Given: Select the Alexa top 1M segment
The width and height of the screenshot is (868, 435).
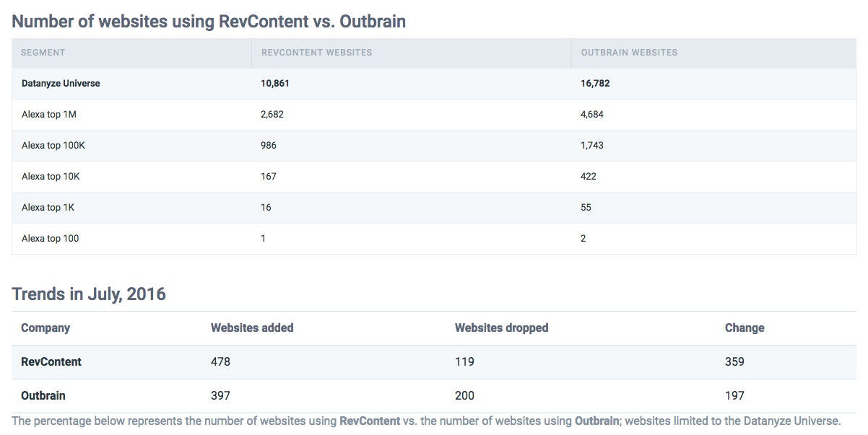Looking at the screenshot, I should pyautogui.click(x=48, y=115).
